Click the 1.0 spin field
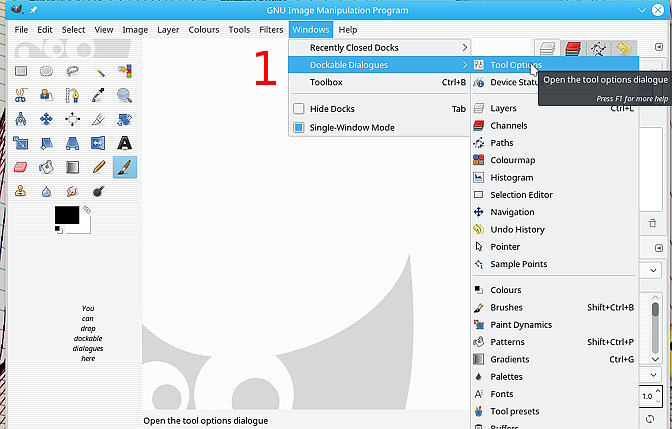Image resolution: width=672 pixels, height=429 pixels. point(647,396)
